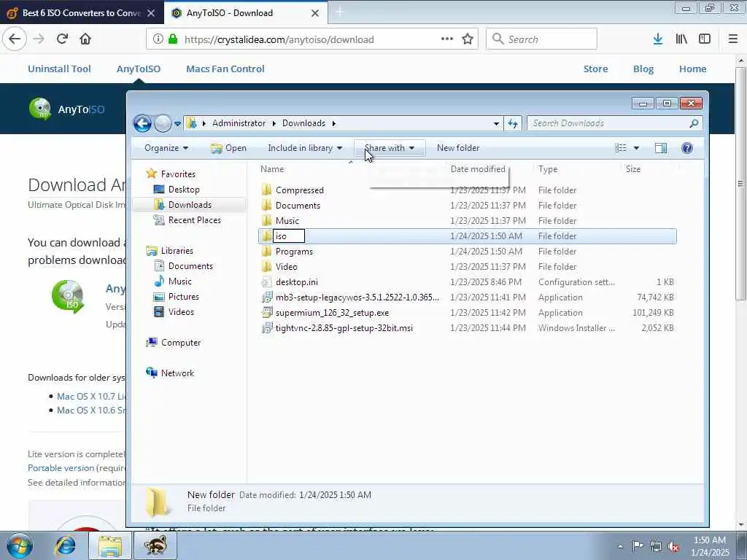Screen dimensions: 747x560
Task: View site information icon in address bar
Action: pos(158,39)
